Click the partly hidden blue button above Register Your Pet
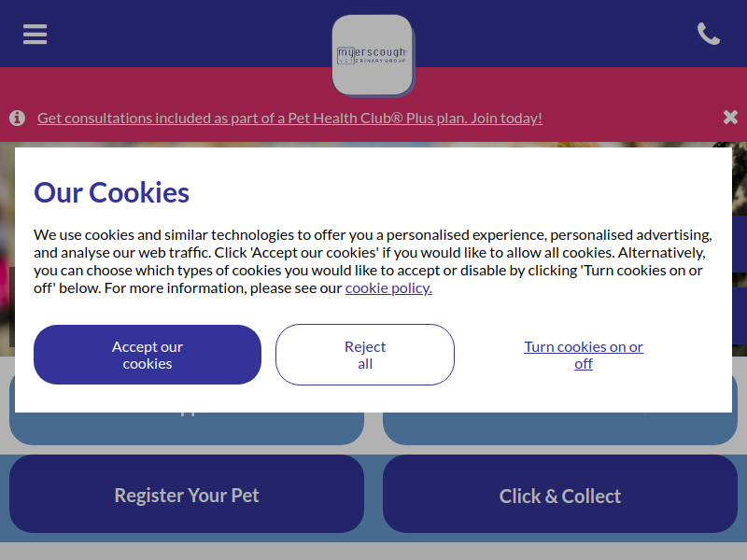The image size is (747, 560). (x=187, y=428)
